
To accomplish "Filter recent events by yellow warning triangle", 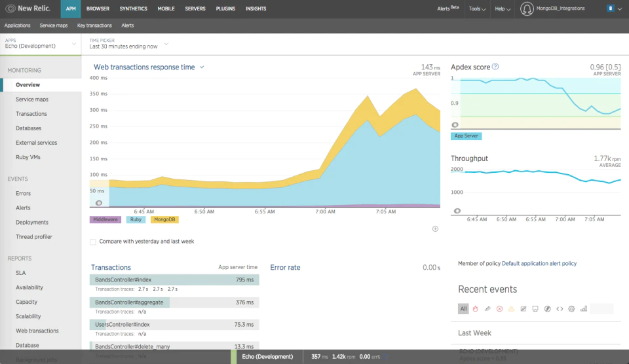I will pyautogui.click(x=511, y=308).
